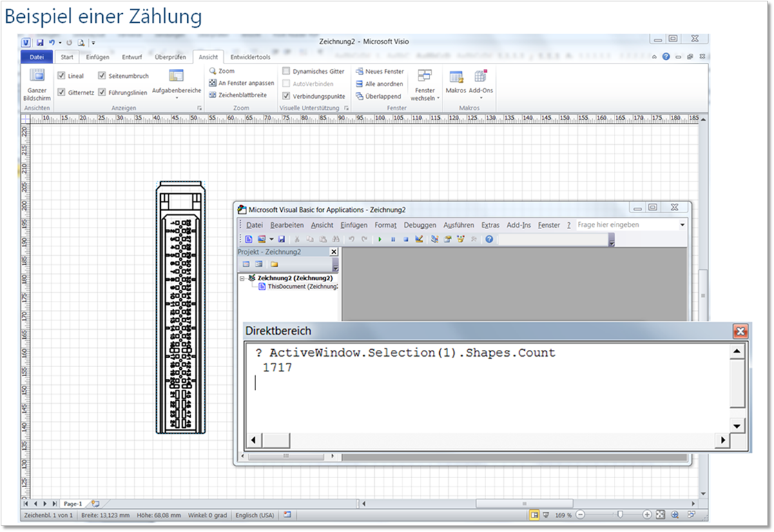Switch to the Entwurf ribbon tab
The height and width of the screenshot is (532, 774).
(132, 57)
